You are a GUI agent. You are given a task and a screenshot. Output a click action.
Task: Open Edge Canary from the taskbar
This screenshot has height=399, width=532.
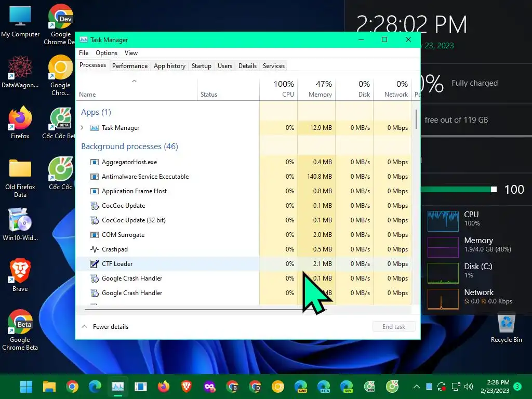[301, 387]
